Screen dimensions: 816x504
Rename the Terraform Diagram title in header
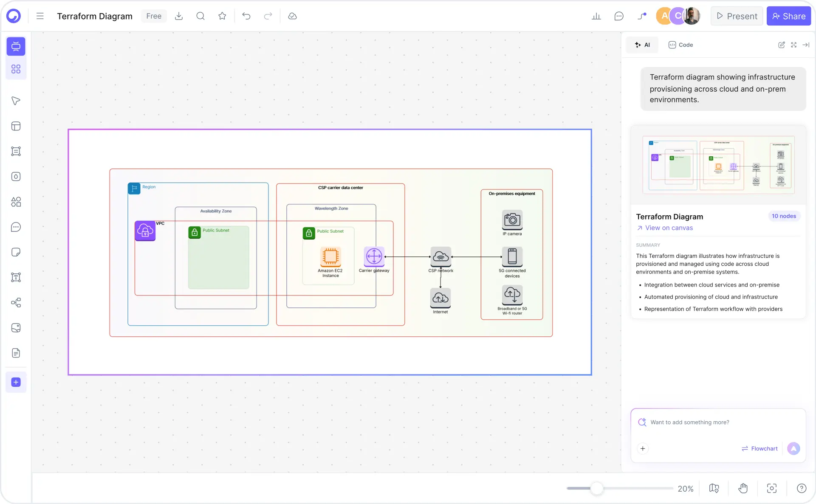95,16
